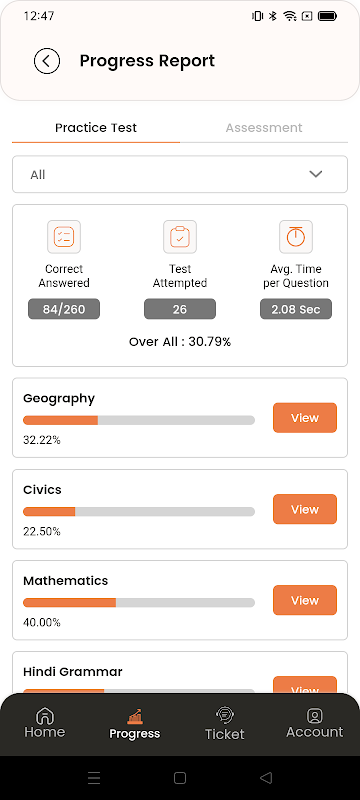Select the Practice Test tab
The height and width of the screenshot is (800, 360).
[x=96, y=128]
